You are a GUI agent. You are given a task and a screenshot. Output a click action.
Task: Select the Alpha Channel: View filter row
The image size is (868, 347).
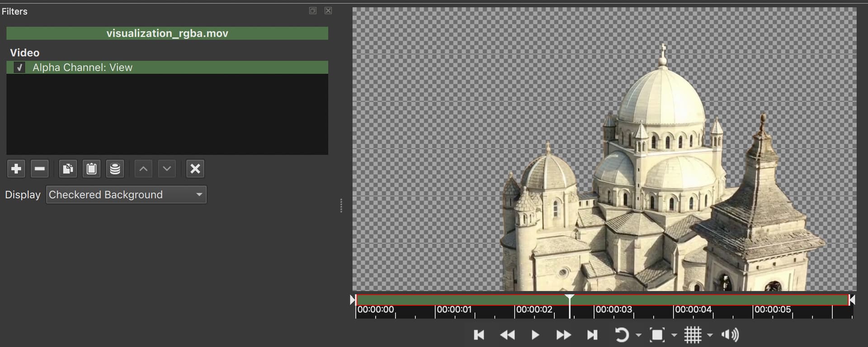click(181, 67)
